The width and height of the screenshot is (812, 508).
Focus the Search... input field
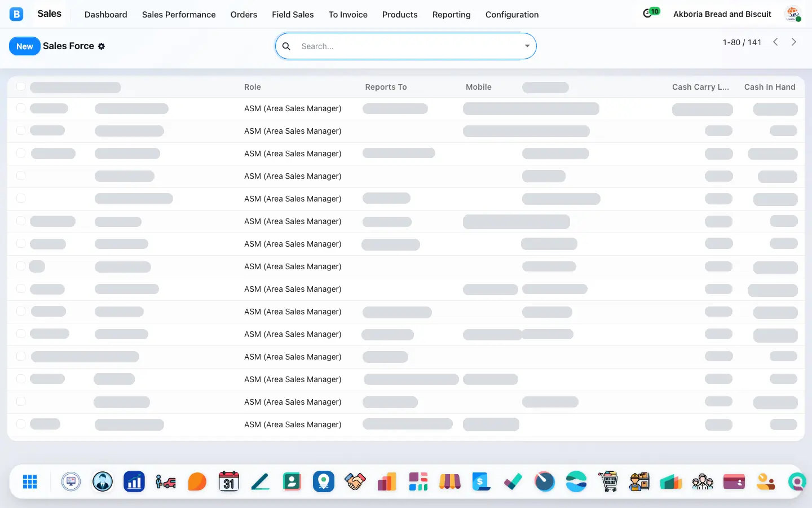click(x=409, y=46)
